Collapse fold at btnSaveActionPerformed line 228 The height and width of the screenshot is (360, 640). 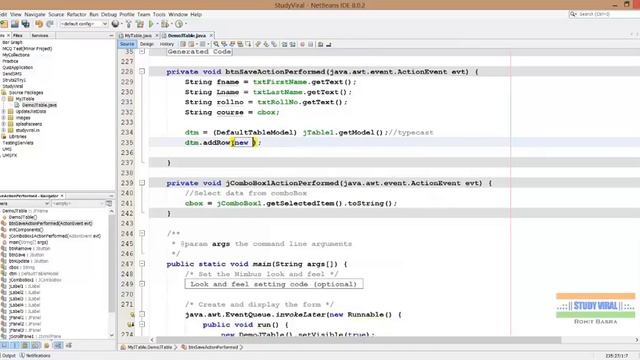click(142, 71)
